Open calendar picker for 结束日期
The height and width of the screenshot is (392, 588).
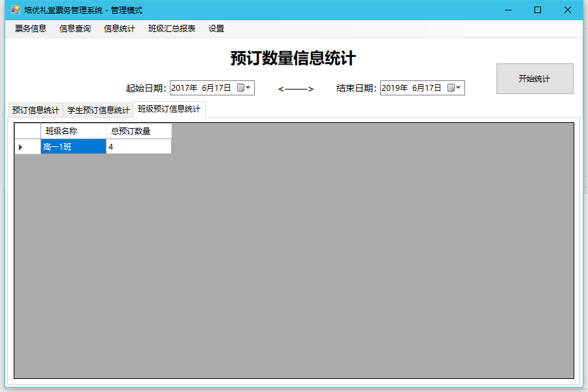point(455,88)
